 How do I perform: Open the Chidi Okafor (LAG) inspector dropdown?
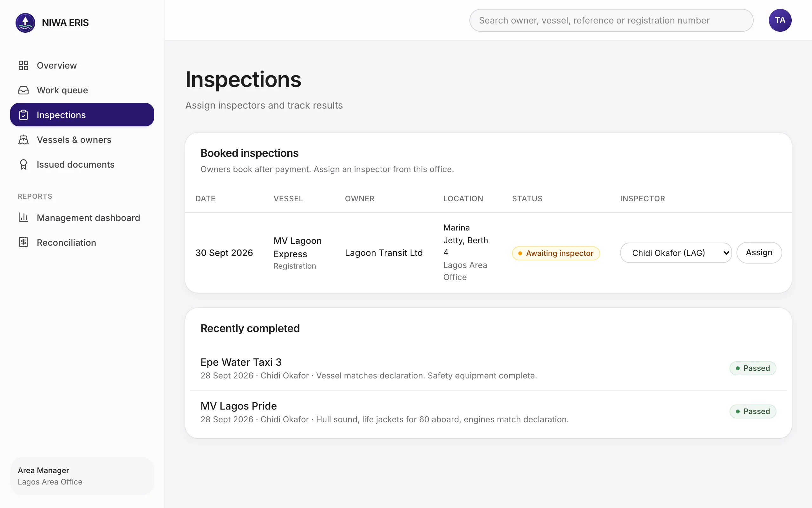click(676, 253)
